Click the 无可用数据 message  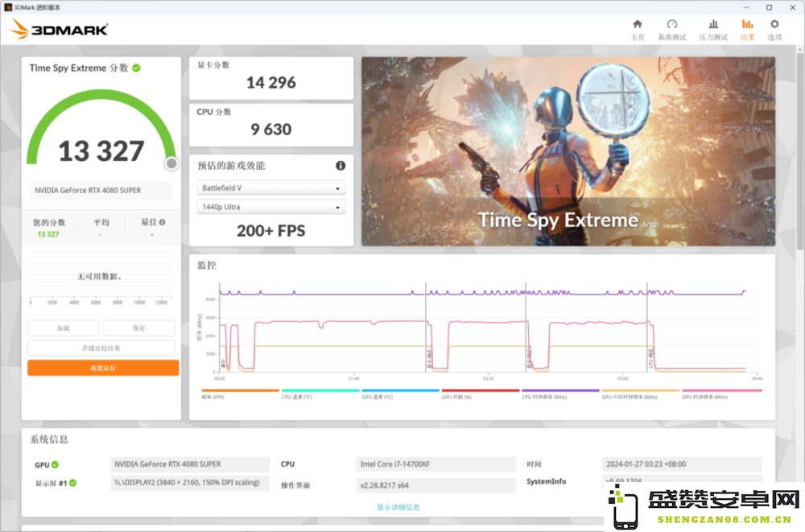(100, 277)
